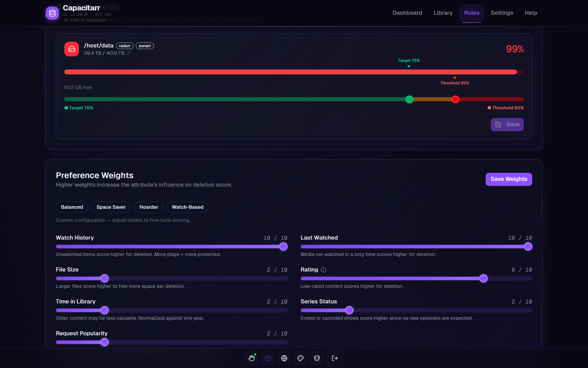Choose the Watch-Based preset

coord(188,207)
